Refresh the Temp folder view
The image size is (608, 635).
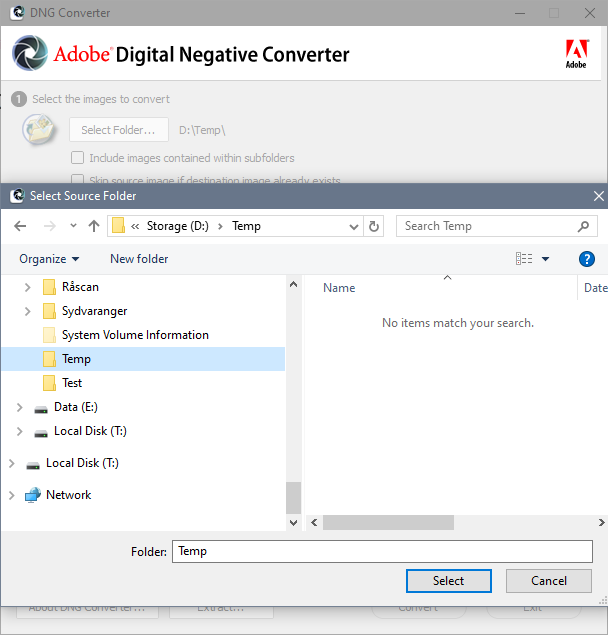tap(374, 226)
